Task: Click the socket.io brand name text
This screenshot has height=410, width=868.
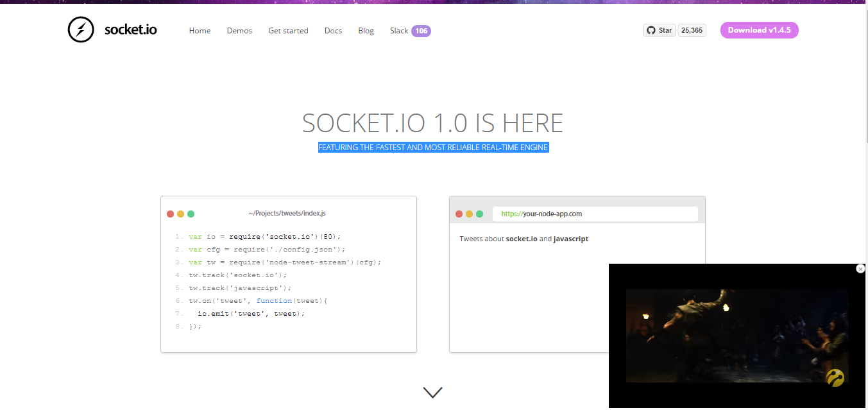Action: tap(131, 30)
